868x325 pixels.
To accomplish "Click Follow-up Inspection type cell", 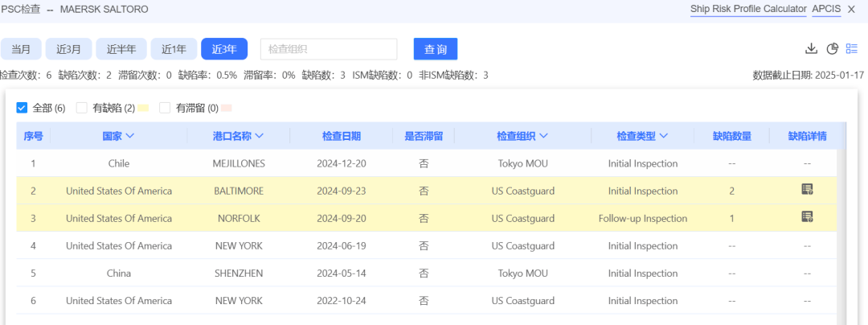I will point(643,218).
